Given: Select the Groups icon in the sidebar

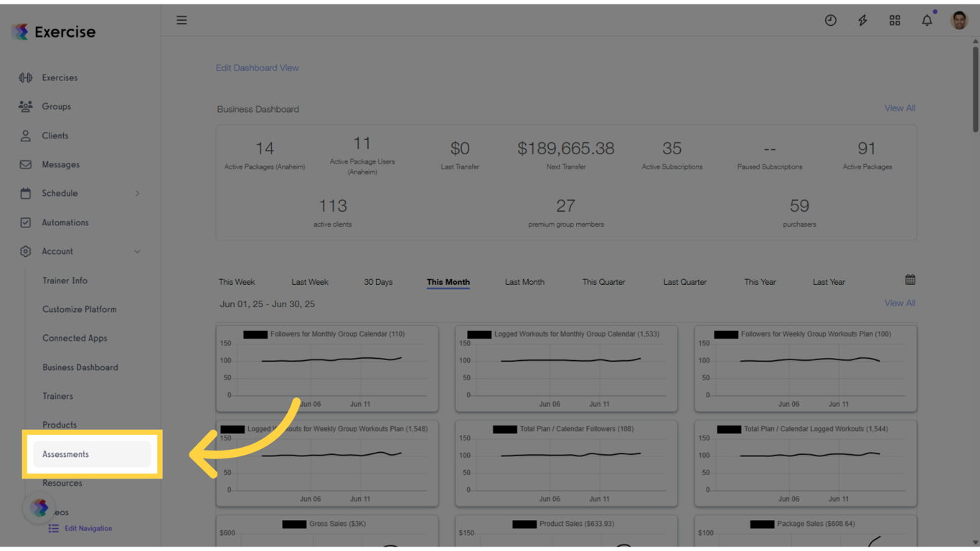Looking at the screenshot, I should click(25, 106).
